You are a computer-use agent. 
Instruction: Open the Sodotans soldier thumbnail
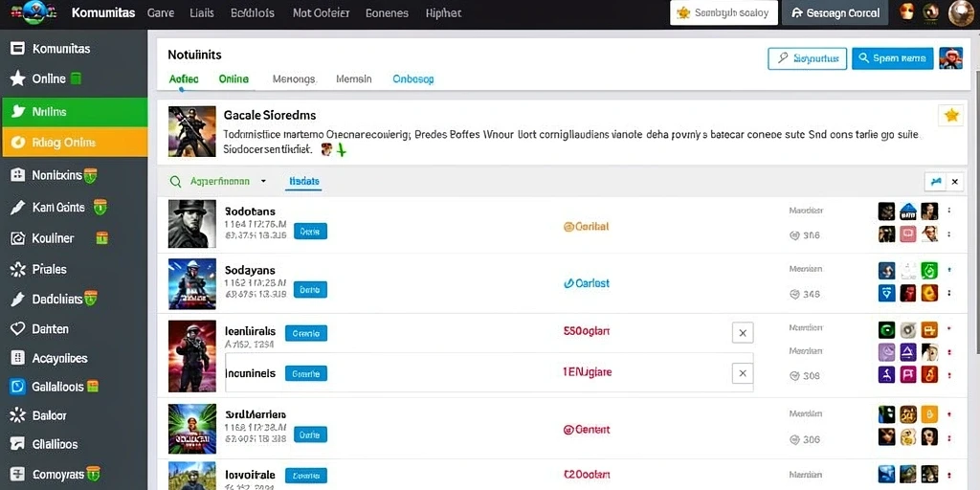[191, 224]
